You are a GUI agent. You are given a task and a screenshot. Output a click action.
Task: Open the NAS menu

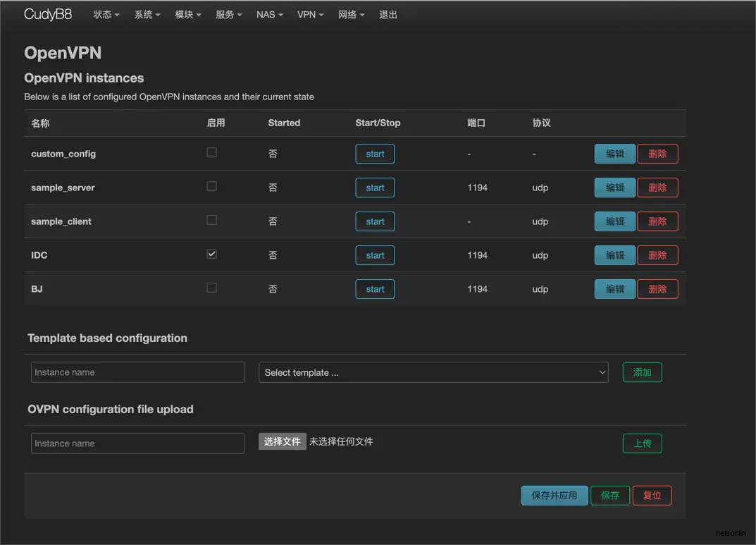tap(269, 14)
